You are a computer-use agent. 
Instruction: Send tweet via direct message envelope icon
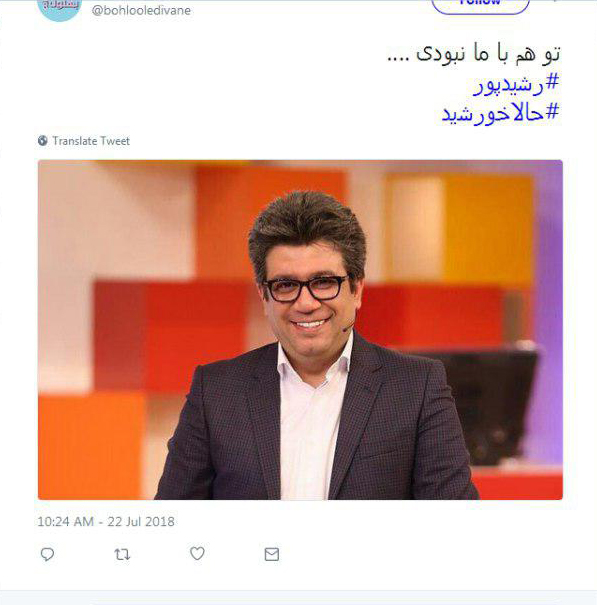point(272,554)
